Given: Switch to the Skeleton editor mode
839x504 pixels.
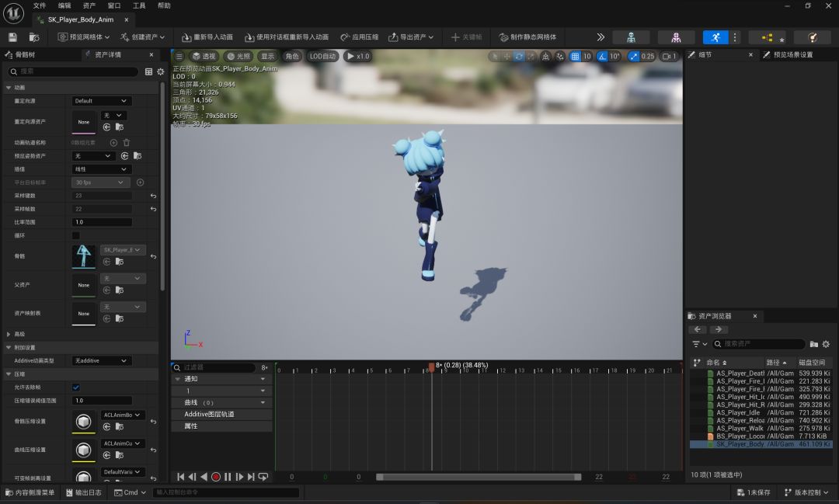Looking at the screenshot, I should [x=632, y=37].
